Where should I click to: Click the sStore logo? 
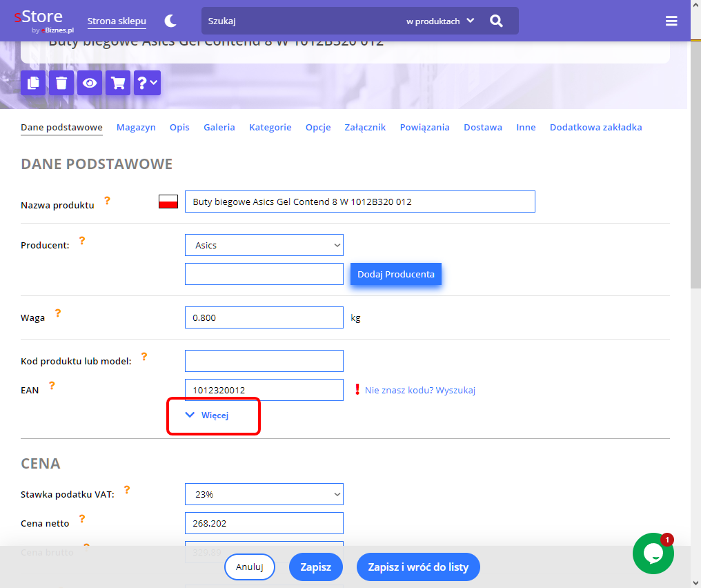tap(44, 21)
